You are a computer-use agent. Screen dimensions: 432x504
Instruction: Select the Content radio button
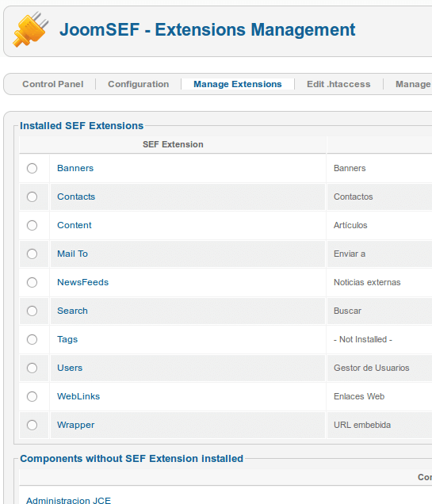(32, 225)
